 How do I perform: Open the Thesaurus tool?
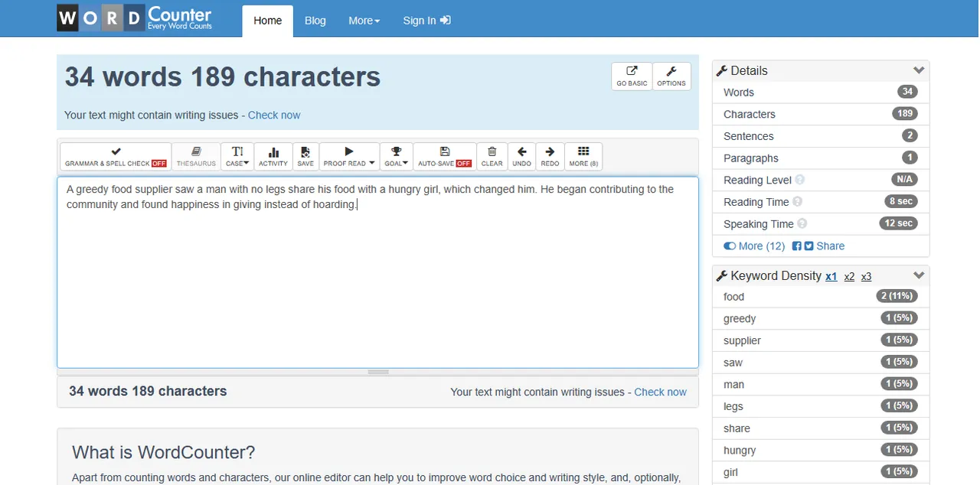(x=196, y=156)
